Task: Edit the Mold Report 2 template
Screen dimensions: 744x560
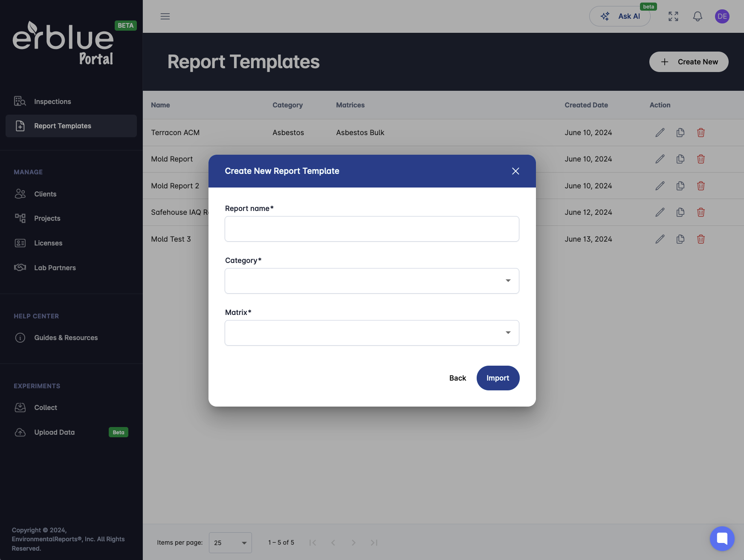Action: (660, 186)
